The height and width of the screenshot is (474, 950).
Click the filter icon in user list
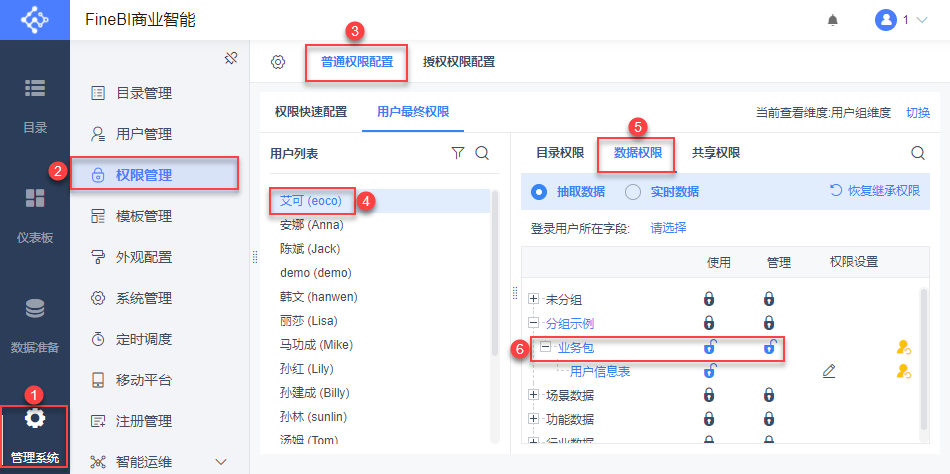tap(458, 153)
